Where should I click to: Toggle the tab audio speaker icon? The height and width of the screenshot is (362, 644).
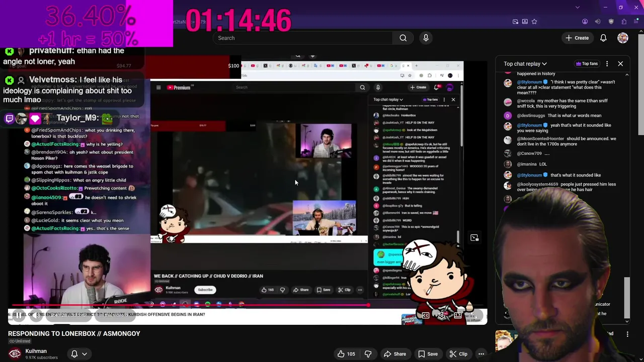click(x=598, y=22)
